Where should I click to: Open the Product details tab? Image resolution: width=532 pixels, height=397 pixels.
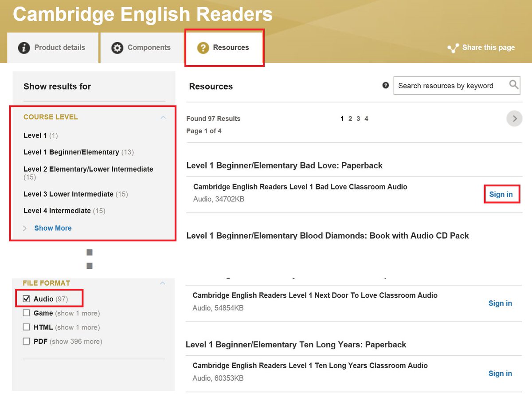(52, 47)
